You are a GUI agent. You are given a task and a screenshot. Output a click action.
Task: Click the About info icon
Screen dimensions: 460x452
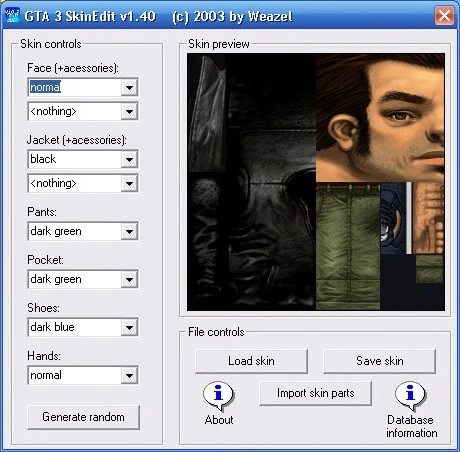tap(219, 395)
